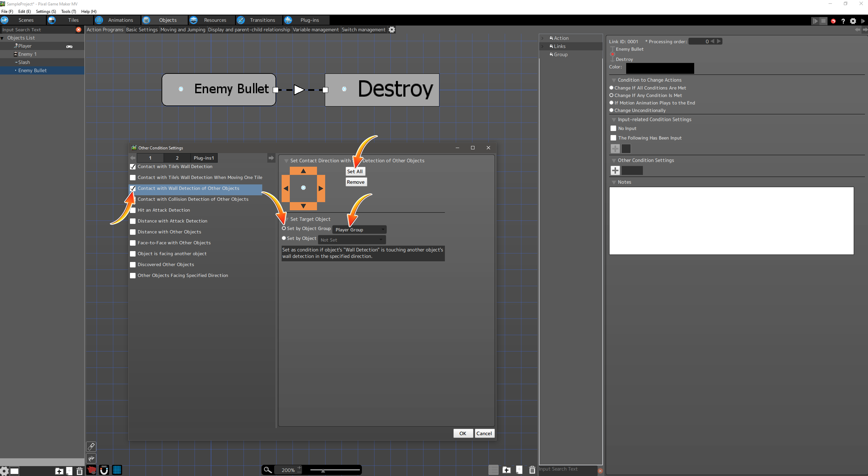Enable Hit an Attack Detection checkbox
Viewport: 868px width, 476px height.
tap(133, 210)
